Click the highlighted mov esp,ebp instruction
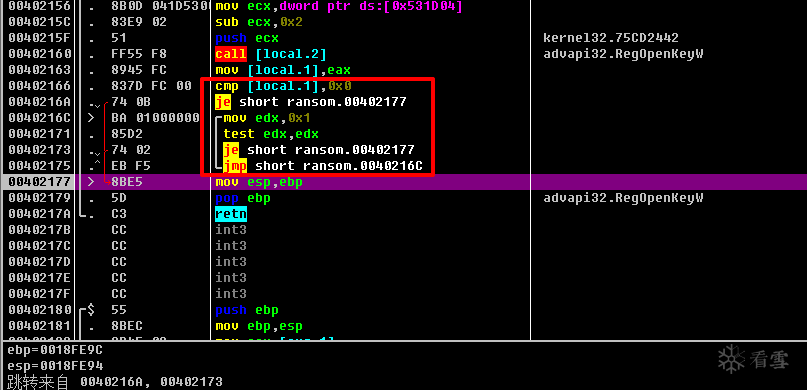Image resolution: width=807 pixels, height=390 pixels. click(x=258, y=182)
